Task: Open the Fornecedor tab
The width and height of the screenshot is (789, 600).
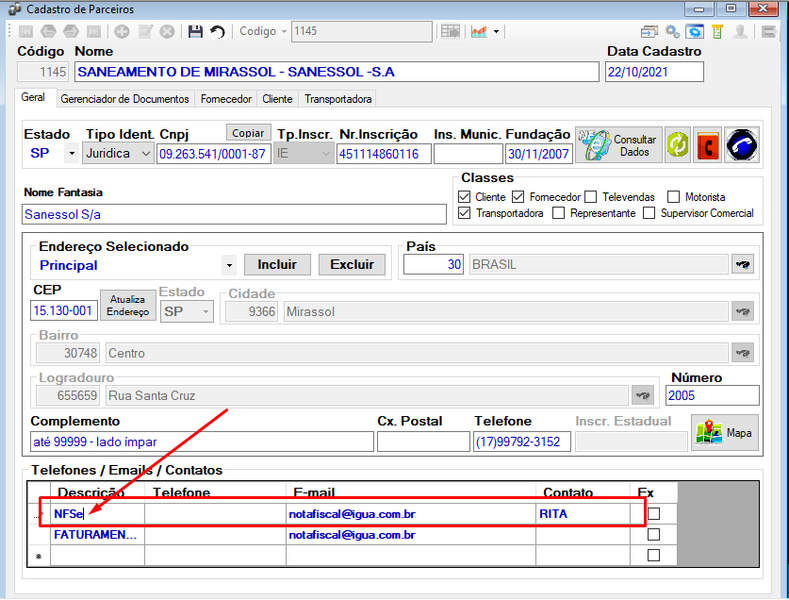Action: click(226, 99)
